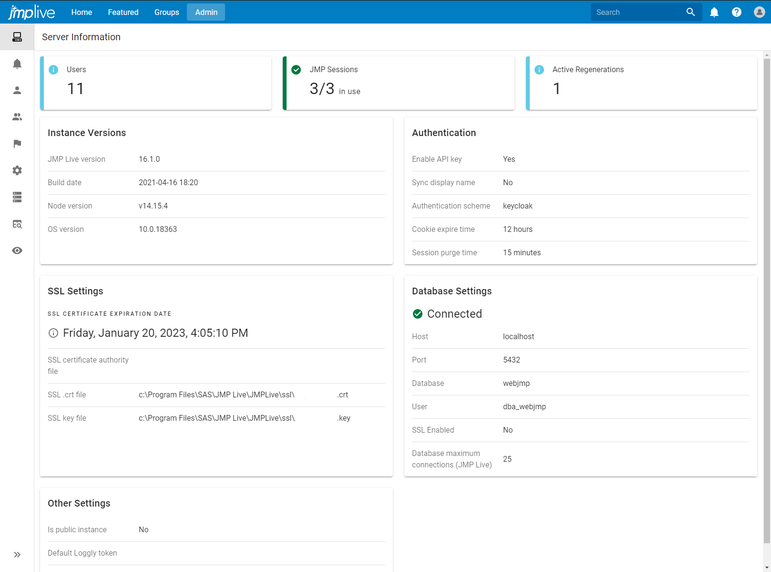The width and height of the screenshot is (771, 572).
Task: Open the flag icon in the sidebar
Action: click(x=17, y=144)
